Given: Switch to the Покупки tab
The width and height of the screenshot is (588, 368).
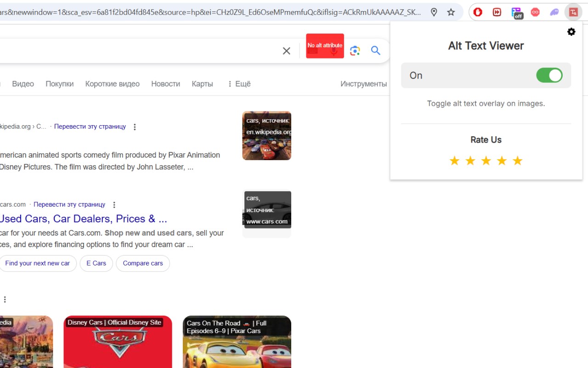Looking at the screenshot, I should coord(60,84).
